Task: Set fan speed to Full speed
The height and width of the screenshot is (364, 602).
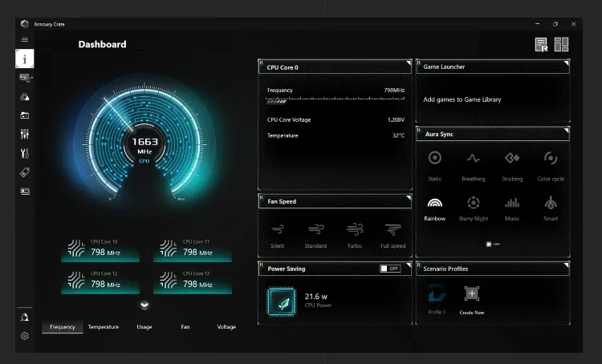Action: tap(393, 236)
